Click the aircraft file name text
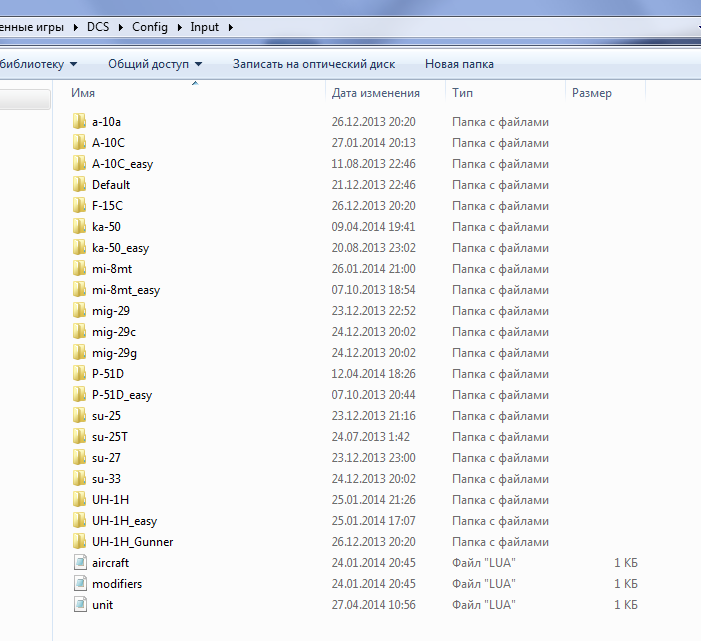 pyautogui.click(x=110, y=563)
